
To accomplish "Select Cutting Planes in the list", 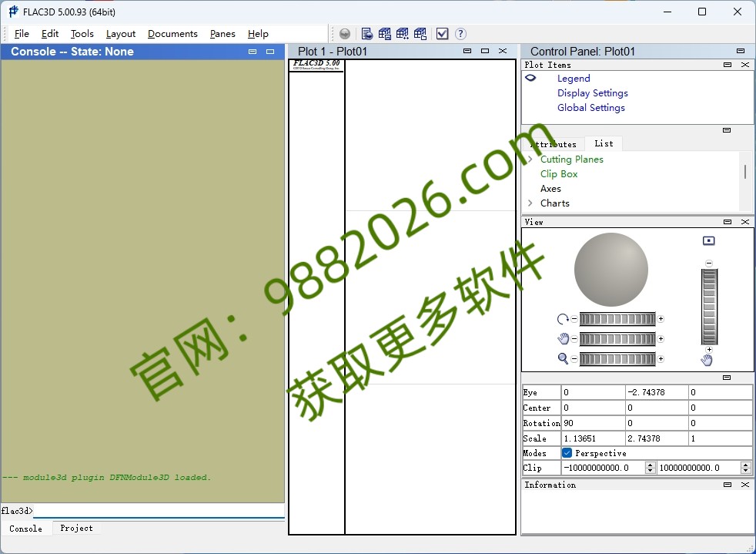I will point(572,159).
